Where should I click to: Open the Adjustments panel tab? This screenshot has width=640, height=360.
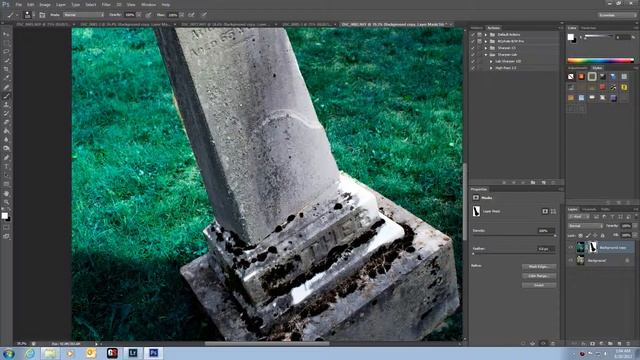[578, 68]
